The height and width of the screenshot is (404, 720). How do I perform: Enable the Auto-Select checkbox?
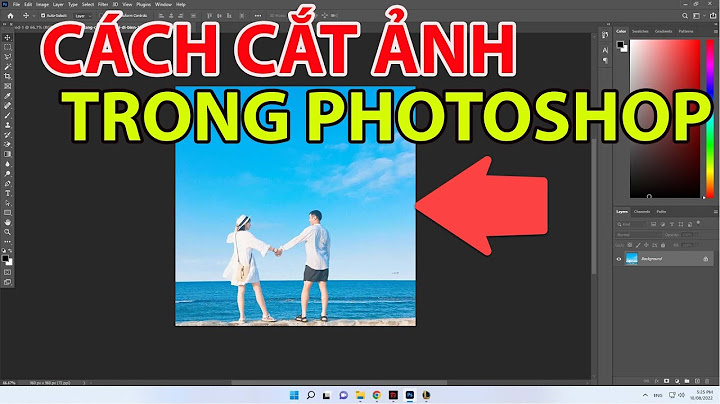(43, 16)
